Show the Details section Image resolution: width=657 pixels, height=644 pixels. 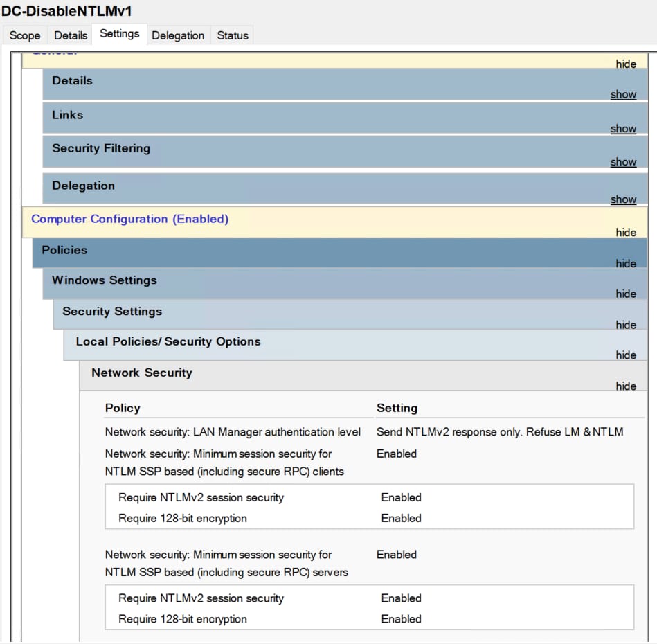pos(623,95)
